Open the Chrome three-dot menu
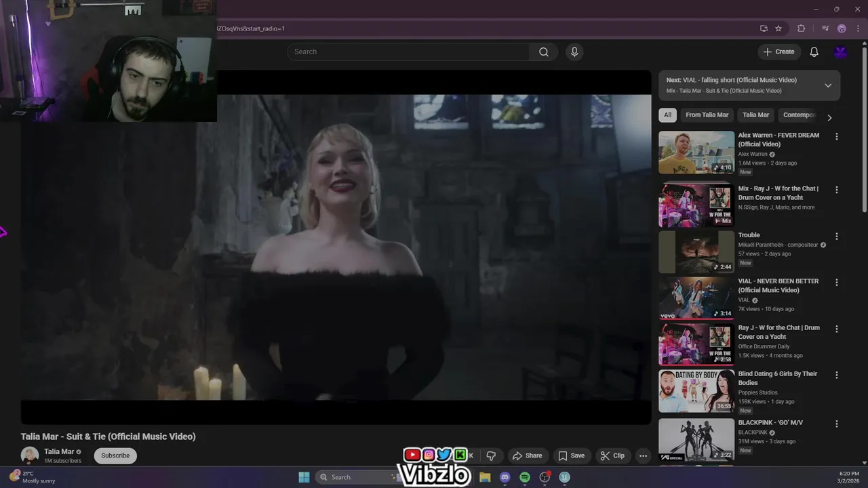Screen dimensions: 868x488 pyautogui.click(x=859, y=28)
